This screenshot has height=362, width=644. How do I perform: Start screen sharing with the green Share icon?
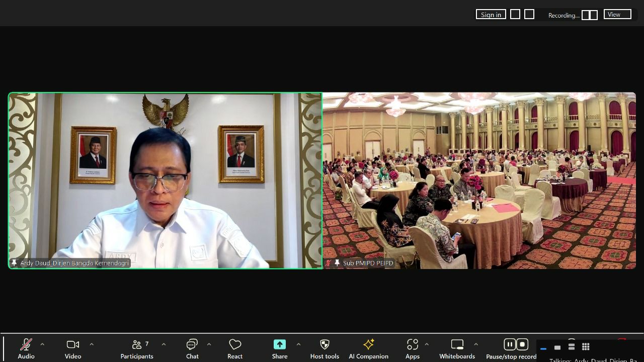click(x=280, y=344)
